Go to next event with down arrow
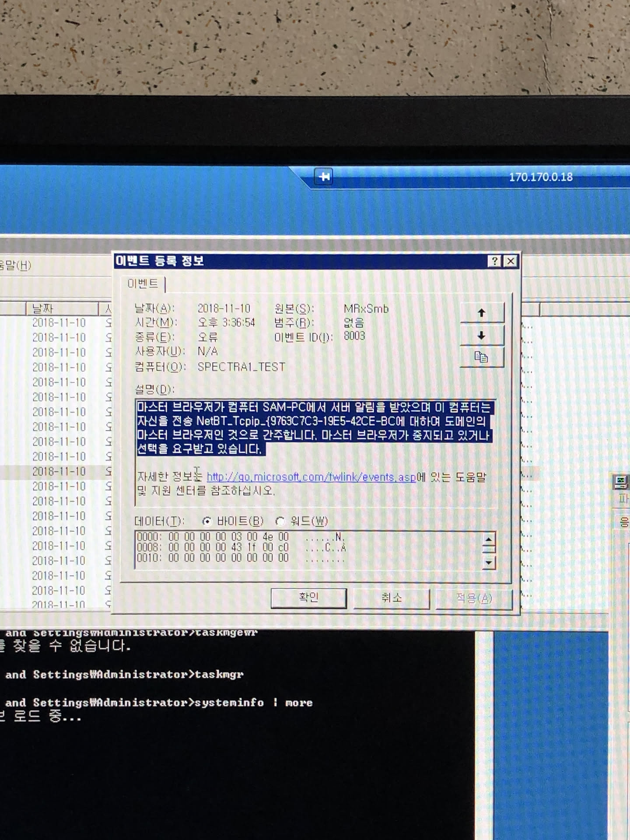Image resolution: width=630 pixels, height=840 pixels. 482,336
